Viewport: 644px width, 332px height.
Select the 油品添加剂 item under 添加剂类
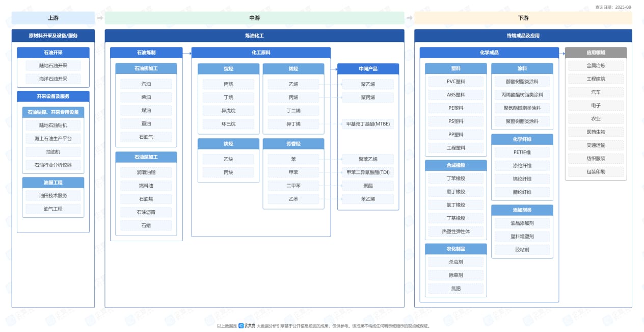pos(522,223)
